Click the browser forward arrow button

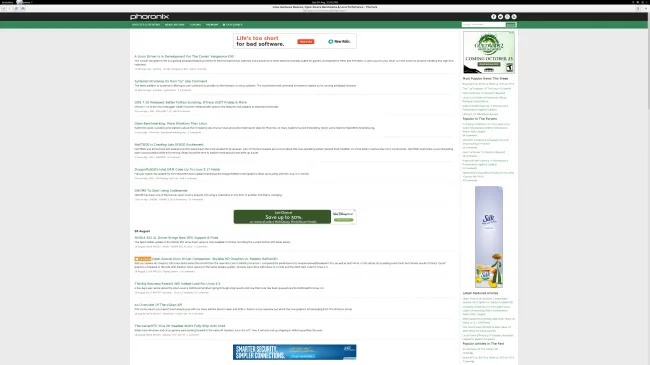pos(10,8)
